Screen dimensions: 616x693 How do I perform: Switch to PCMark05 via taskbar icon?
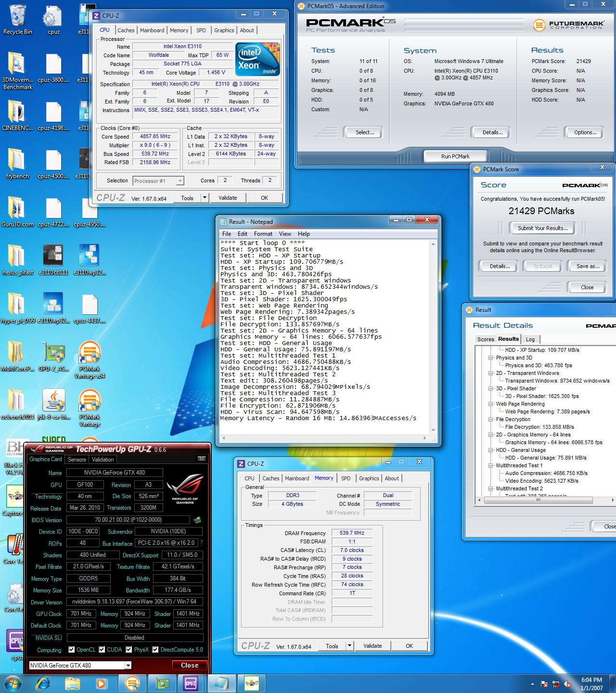[132, 683]
